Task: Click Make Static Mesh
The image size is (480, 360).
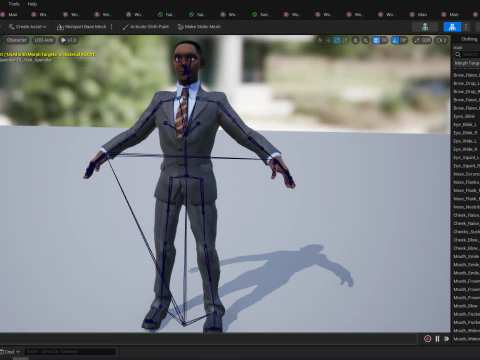Action: pos(199,27)
